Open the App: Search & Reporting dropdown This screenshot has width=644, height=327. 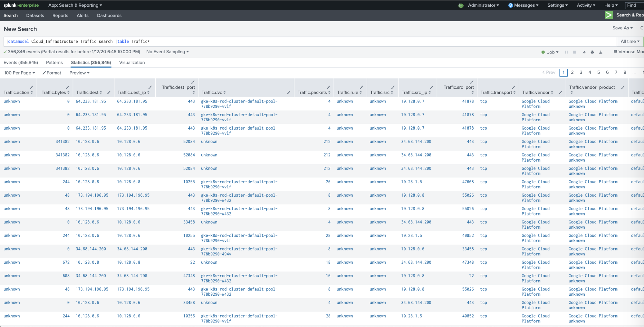tap(75, 5)
